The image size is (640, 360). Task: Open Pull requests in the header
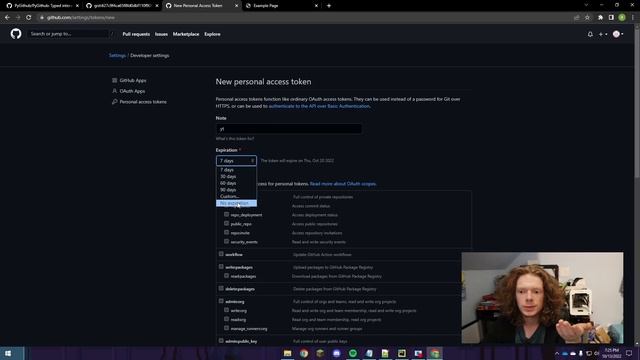(x=136, y=34)
